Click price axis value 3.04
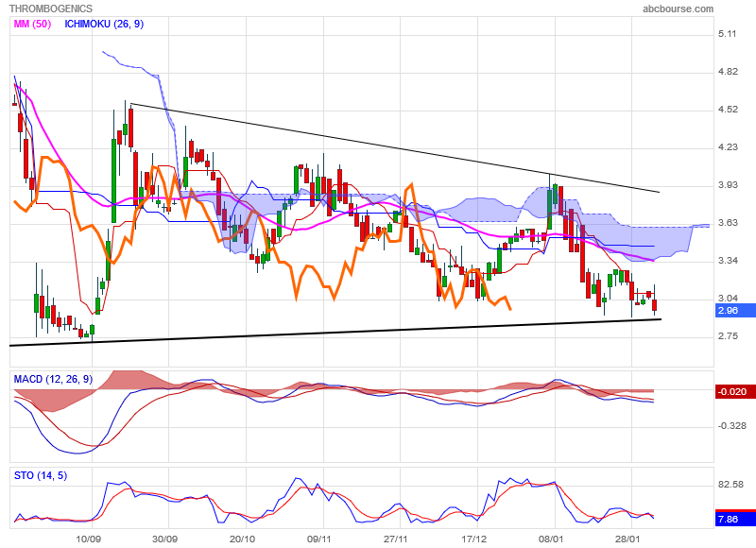This screenshot has width=756, height=548. tap(728, 299)
